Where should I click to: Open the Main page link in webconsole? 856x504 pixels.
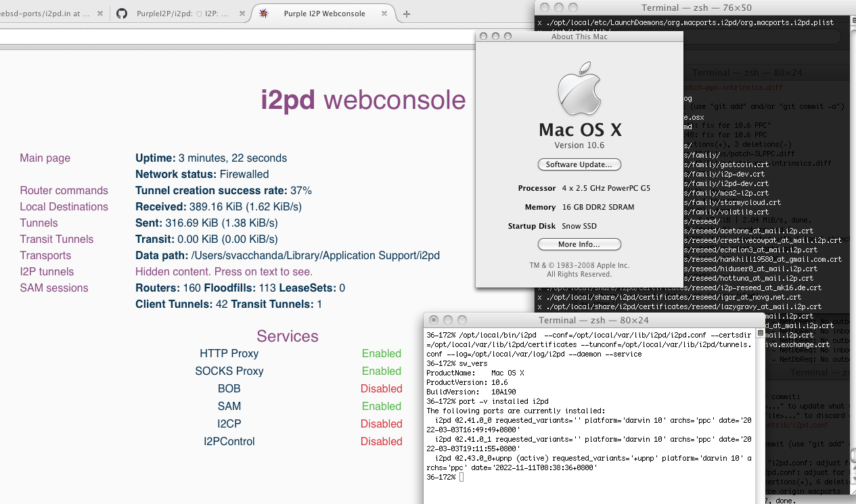tap(45, 158)
